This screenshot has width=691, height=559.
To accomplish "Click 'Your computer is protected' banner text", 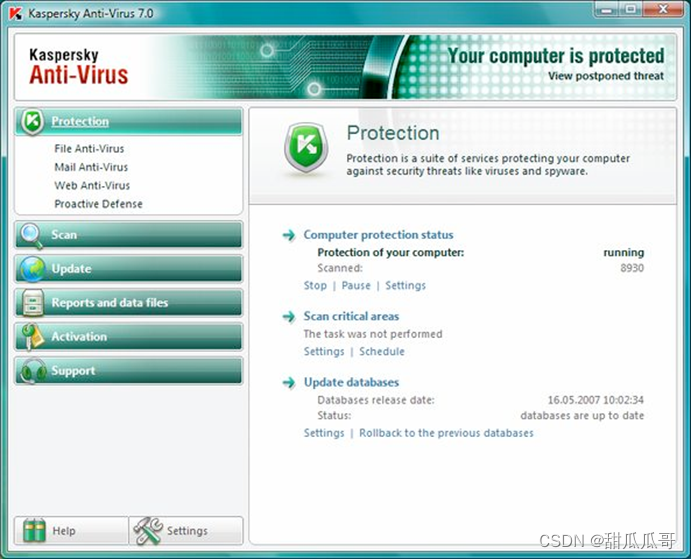I will [556, 56].
